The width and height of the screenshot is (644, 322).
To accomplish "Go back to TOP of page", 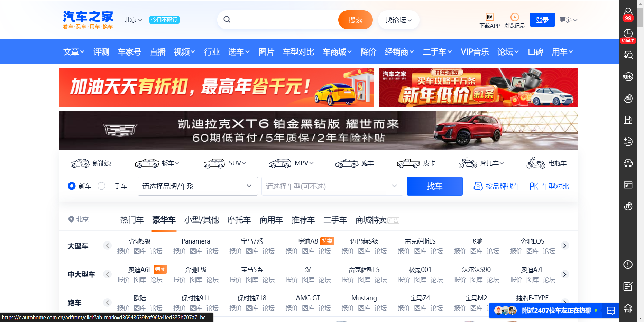I will pos(628,308).
